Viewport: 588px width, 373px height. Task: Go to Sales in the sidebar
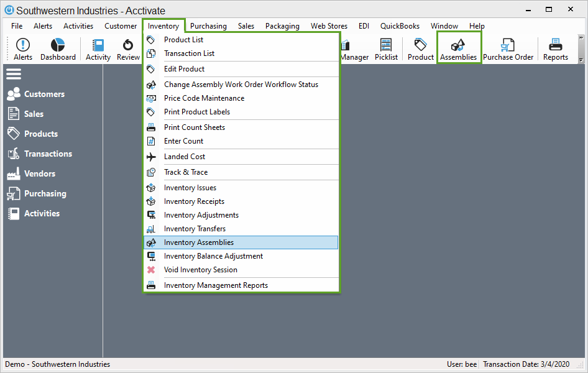[25, 114]
